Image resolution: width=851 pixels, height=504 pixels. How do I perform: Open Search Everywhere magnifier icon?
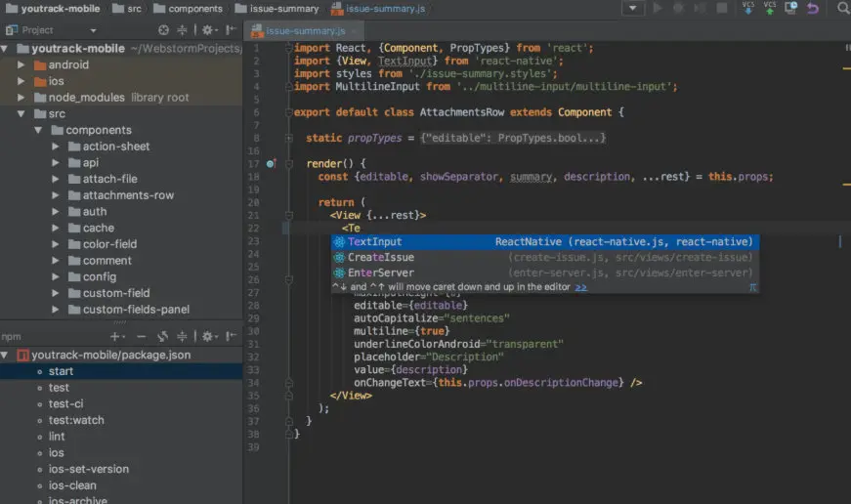(843, 8)
